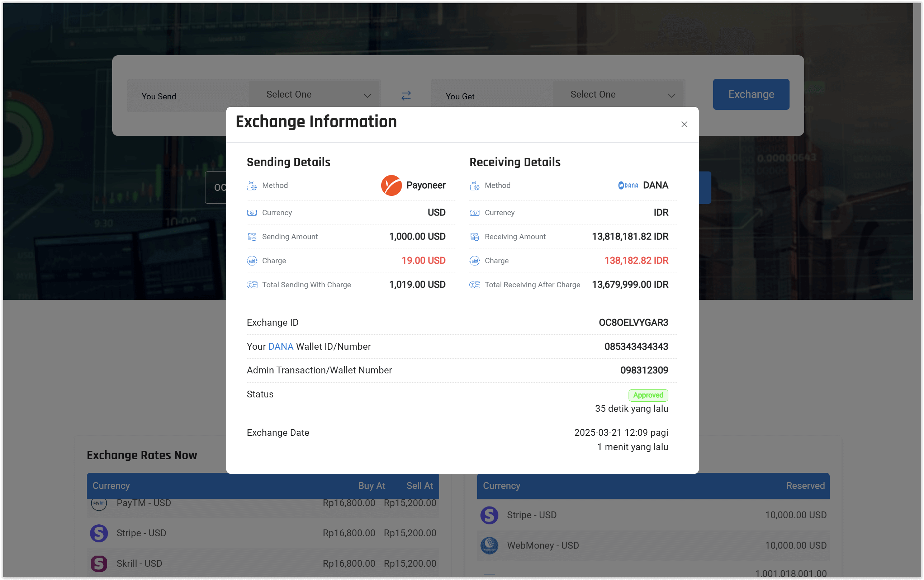Click the Receiving Amount row icon
The width and height of the screenshot is (924, 580).
click(475, 237)
